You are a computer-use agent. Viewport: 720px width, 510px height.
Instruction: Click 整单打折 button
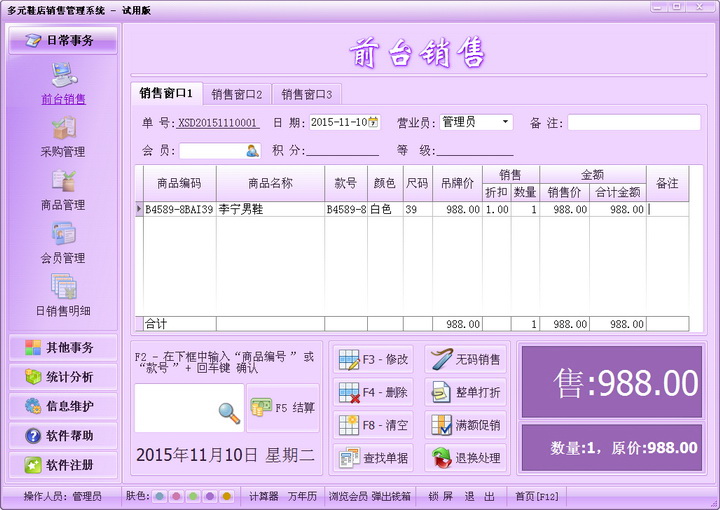coord(466,392)
